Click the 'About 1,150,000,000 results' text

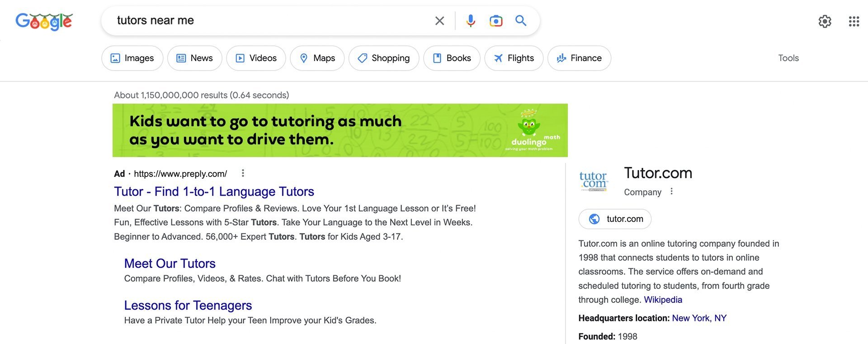pyautogui.click(x=202, y=95)
